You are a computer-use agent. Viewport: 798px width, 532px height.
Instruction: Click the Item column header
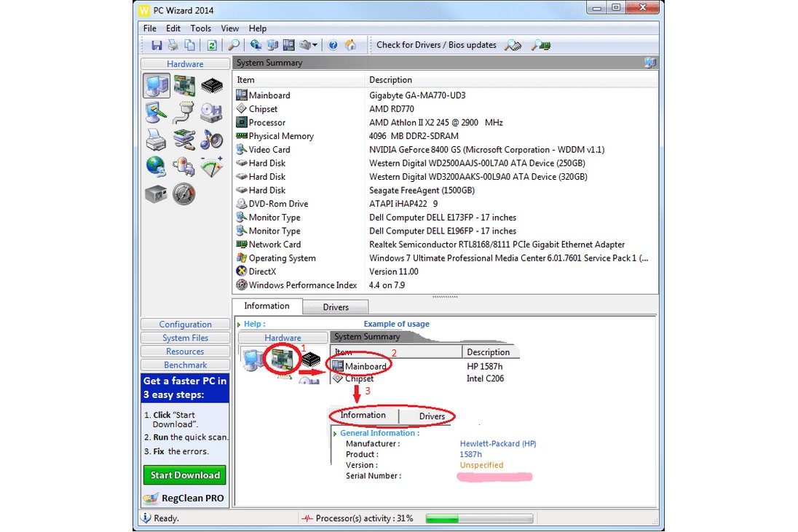[299, 80]
